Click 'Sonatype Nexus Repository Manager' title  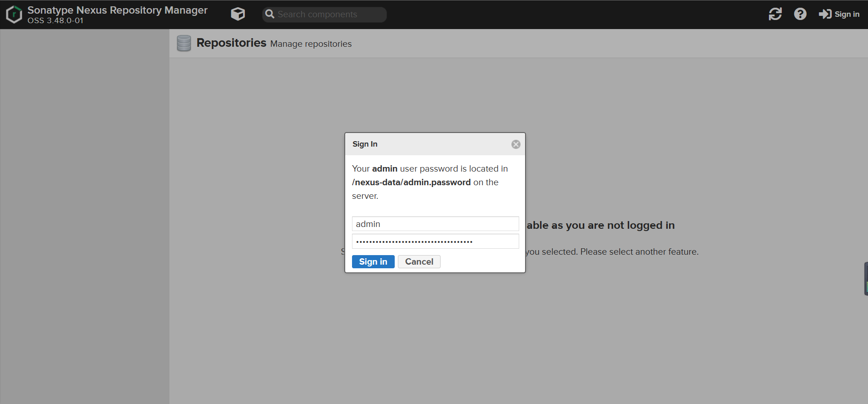coord(117,10)
